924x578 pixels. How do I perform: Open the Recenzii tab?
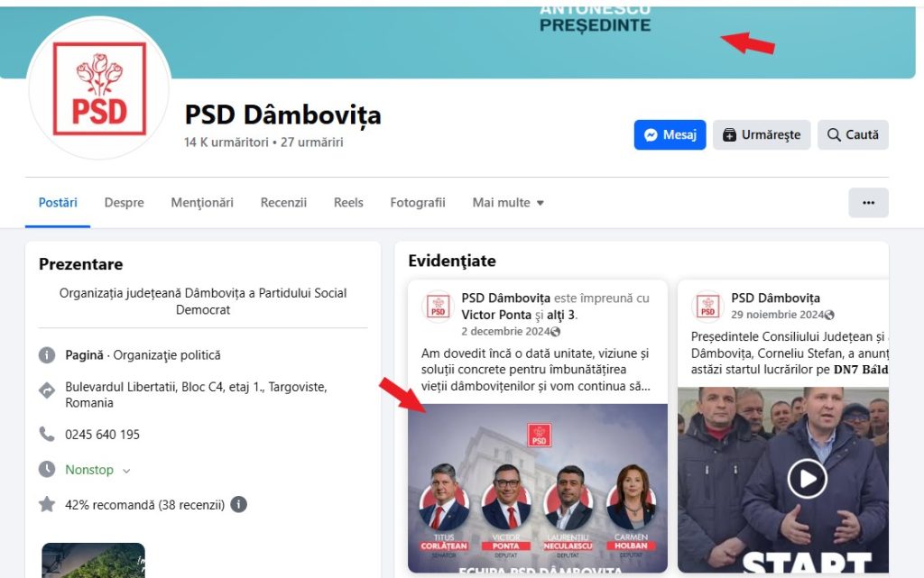283,203
